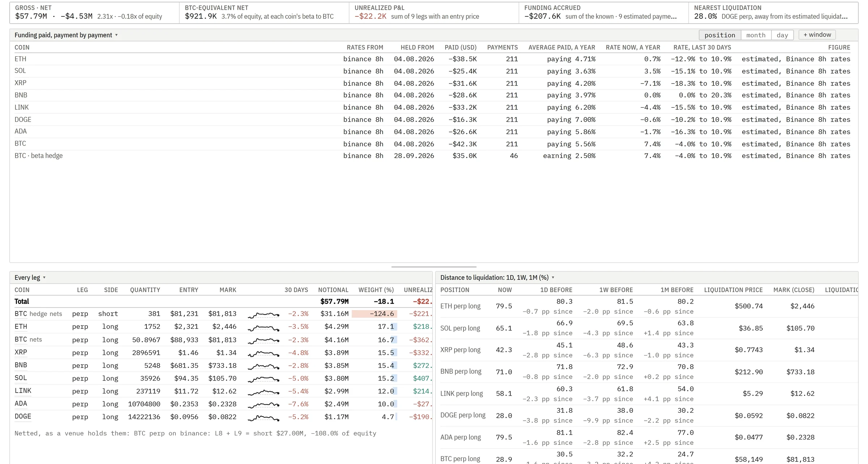This screenshot has width=868, height=464.
Task: Sort by 'PAID (USD)' column header
Action: (460, 47)
